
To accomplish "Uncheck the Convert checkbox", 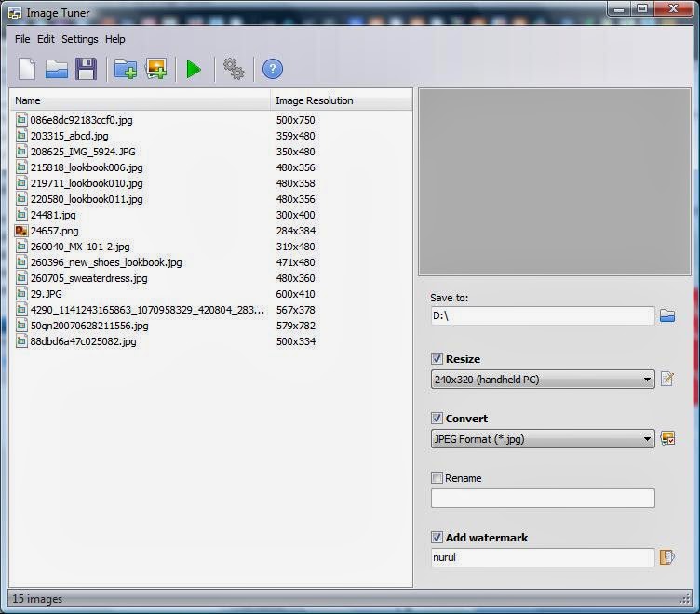I will point(437,418).
